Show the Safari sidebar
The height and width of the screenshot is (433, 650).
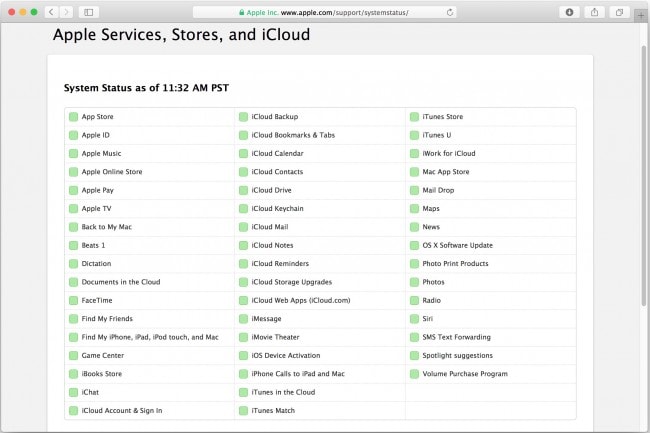pyautogui.click(x=88, y=12)
